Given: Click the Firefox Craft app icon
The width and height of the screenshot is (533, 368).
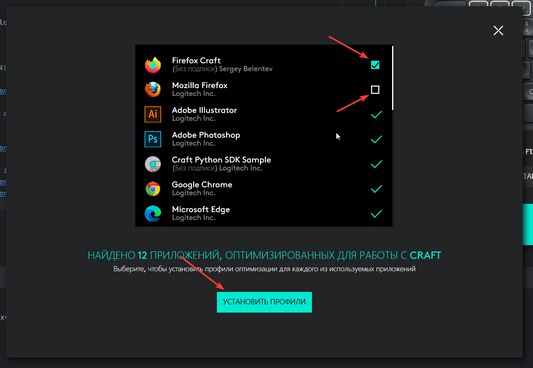Looking at the screenshot, I should pos(153,65).
